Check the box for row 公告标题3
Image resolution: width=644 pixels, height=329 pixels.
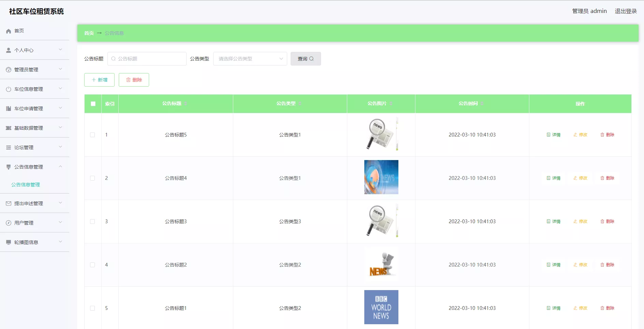click(x=92, y=221)
